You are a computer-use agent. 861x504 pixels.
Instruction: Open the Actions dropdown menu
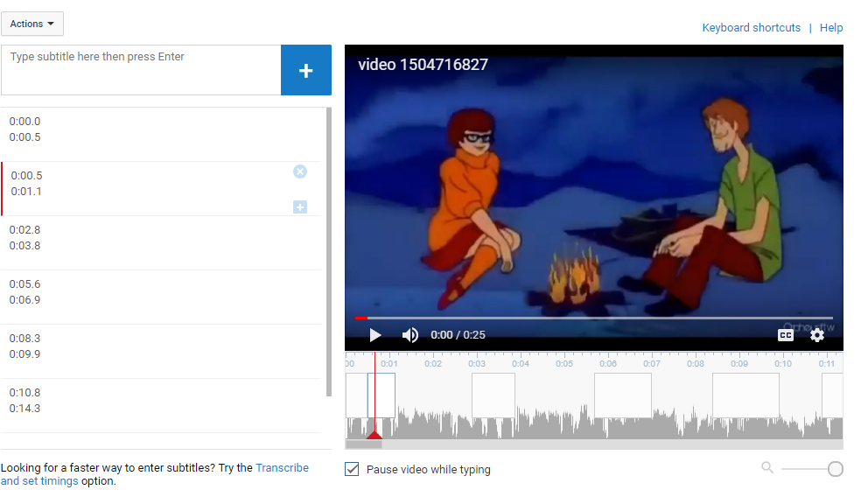click(x=31, y=24)
